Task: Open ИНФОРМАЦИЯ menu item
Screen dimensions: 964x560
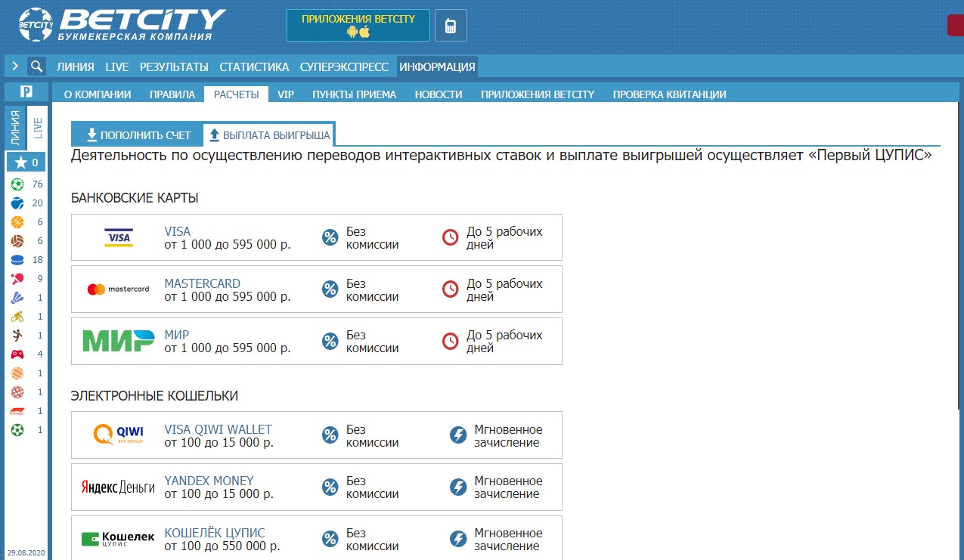Action: click(x=438, y=67)
